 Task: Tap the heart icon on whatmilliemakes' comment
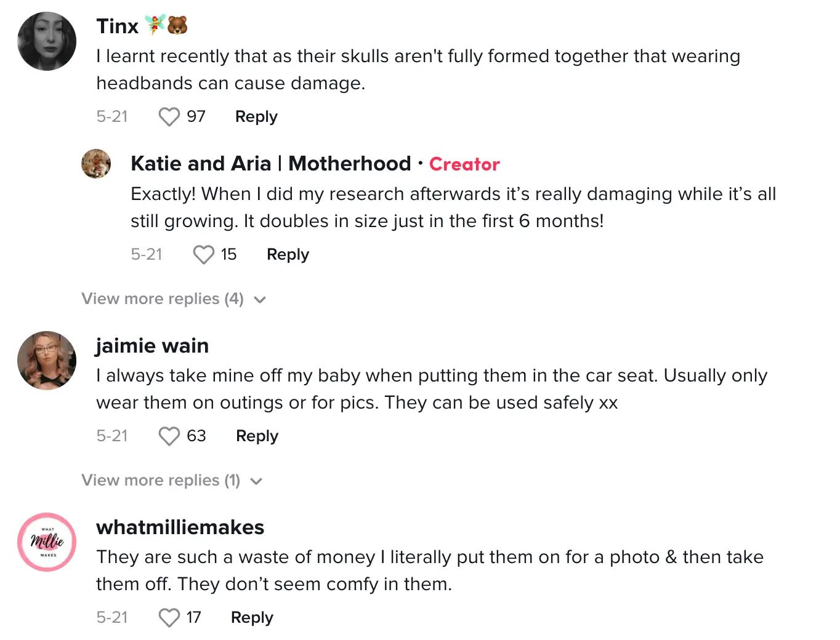(168, 617)
